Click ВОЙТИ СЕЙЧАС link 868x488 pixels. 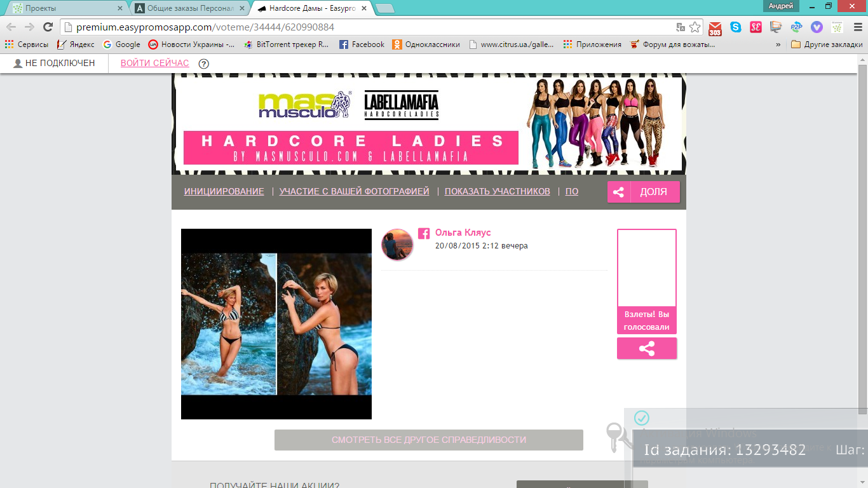pyautogui.click(x=154, y=63)
